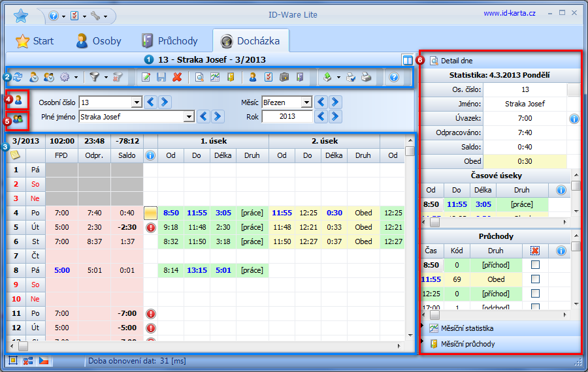The image size is (588, 372).
Task: Click the info icon beside Úvazek value
Action: [574, 119]
